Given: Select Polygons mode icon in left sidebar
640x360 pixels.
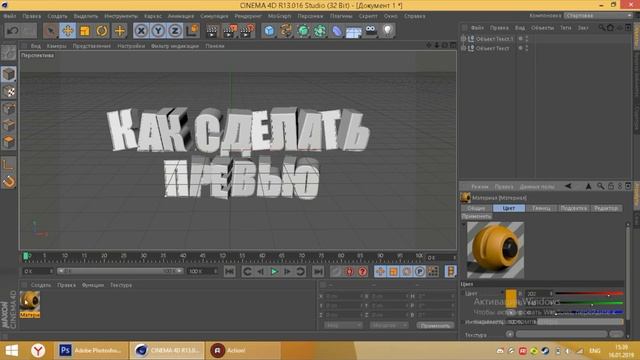Looking at the screenshot, I should click(9, 142).
